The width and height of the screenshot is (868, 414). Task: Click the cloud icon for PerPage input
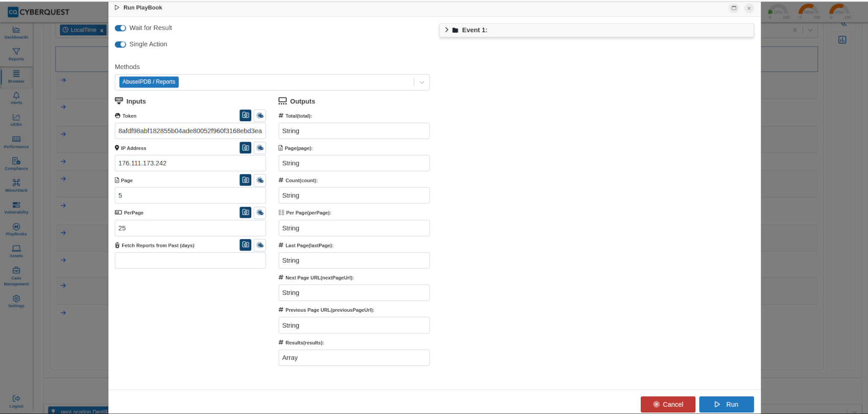pos(260,212)
